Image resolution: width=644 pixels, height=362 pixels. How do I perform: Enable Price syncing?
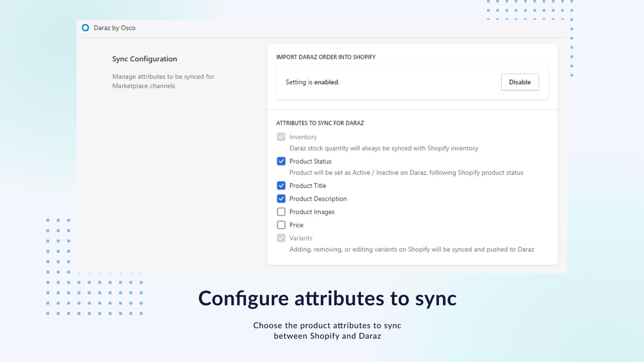coord(281,225)
